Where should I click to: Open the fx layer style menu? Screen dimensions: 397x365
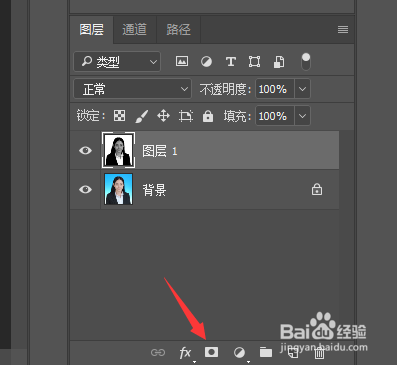[x=185, y=352]
